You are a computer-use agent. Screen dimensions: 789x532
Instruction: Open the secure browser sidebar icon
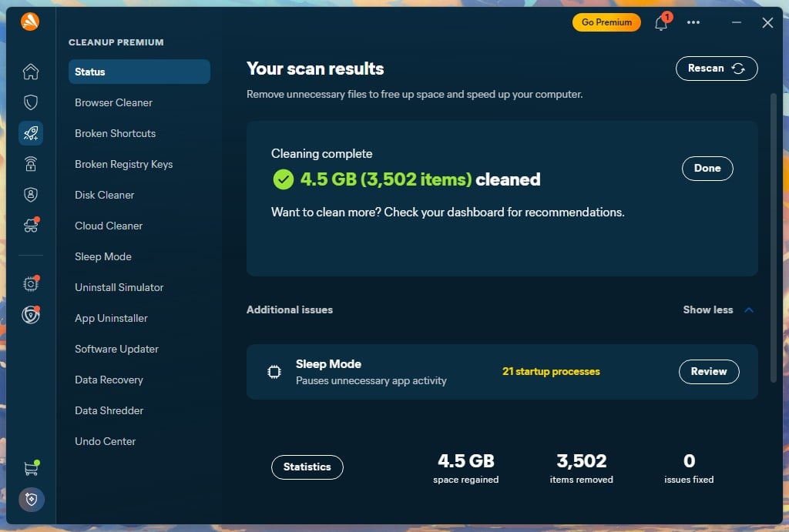(31, 315)
